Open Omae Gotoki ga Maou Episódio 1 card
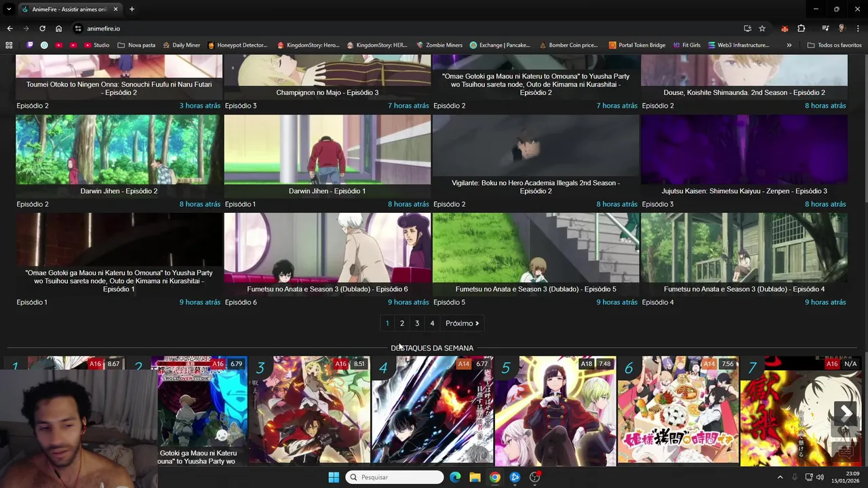Image resolution: width=868 pixels, height=488 pixels. tap(119, 254)
